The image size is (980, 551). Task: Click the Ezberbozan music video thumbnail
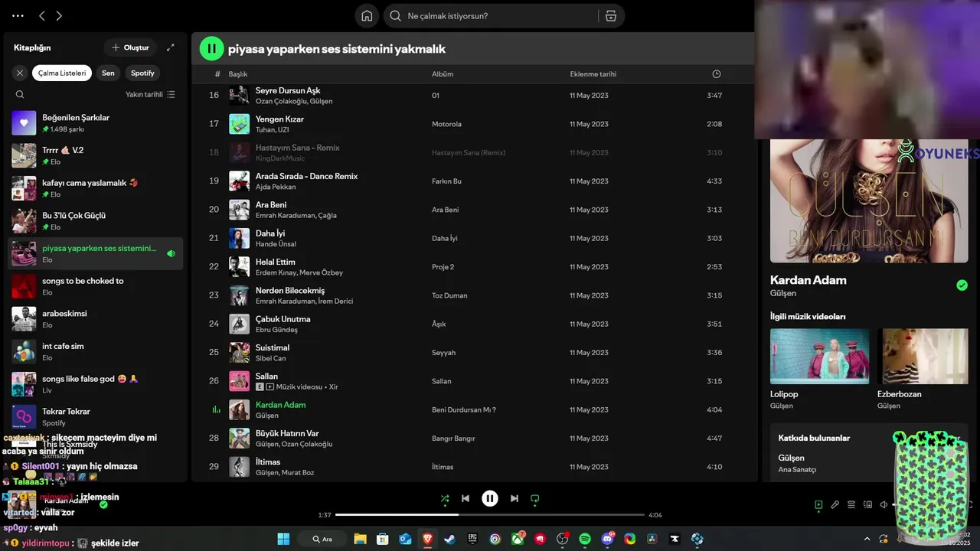click(923, 356)
